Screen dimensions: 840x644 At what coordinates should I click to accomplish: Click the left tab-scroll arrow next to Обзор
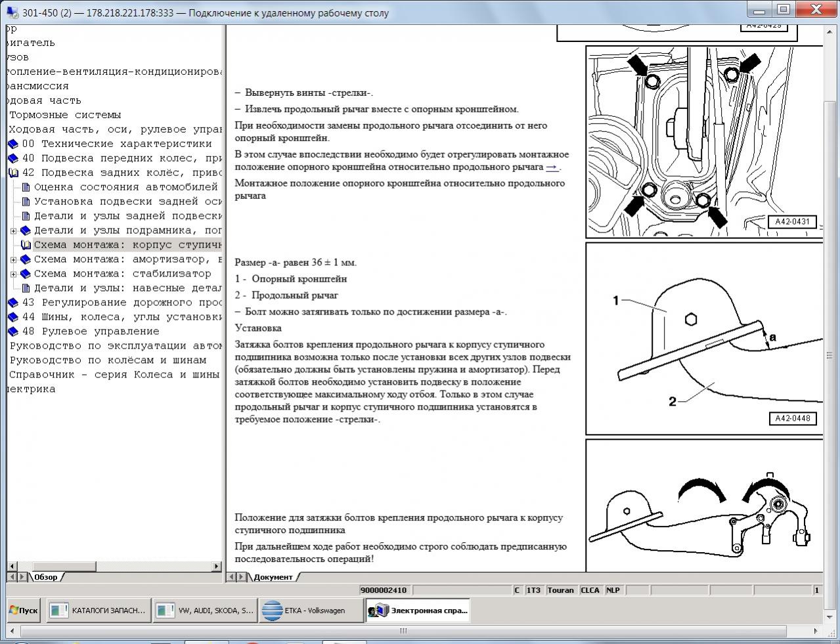[12, 577]
